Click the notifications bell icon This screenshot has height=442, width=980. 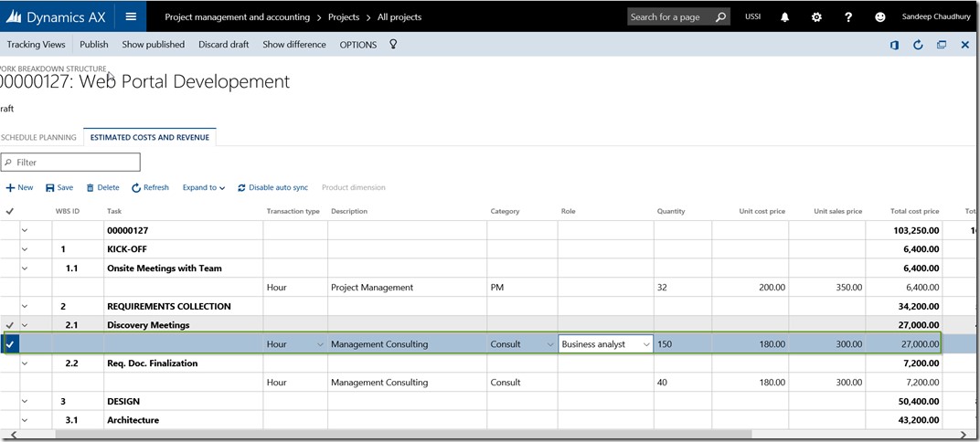pyautogui.click(x=784, y=16)
